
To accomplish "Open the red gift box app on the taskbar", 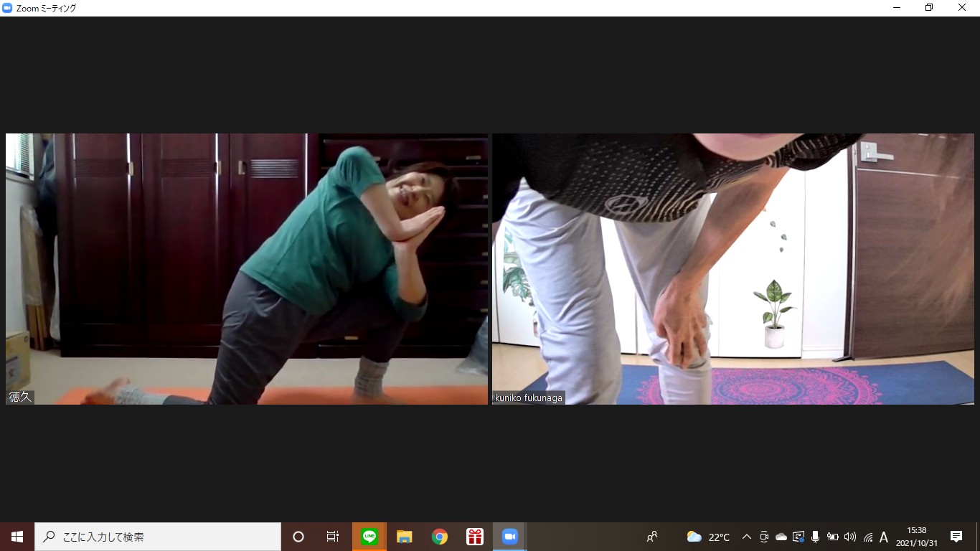I will [x=474, y=537].
